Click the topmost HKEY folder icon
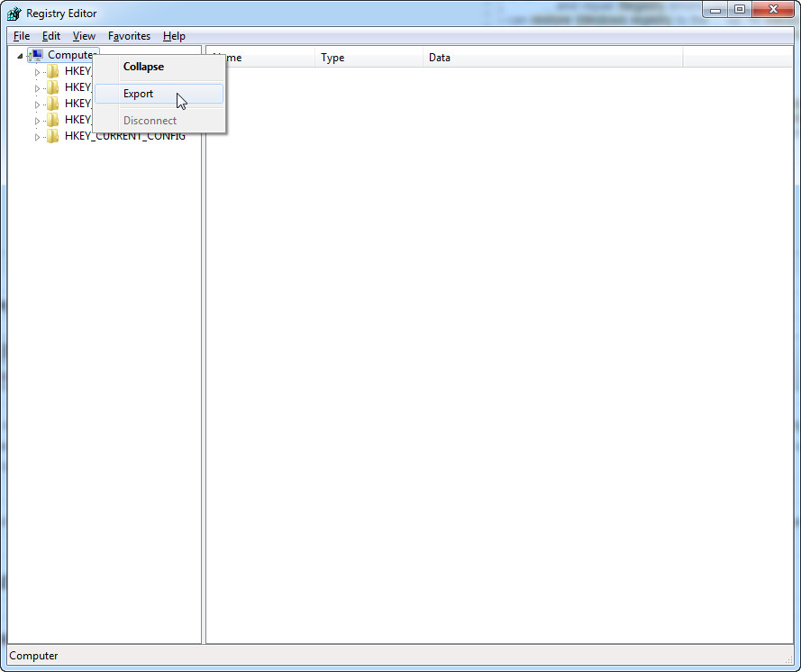 (52, 71)
